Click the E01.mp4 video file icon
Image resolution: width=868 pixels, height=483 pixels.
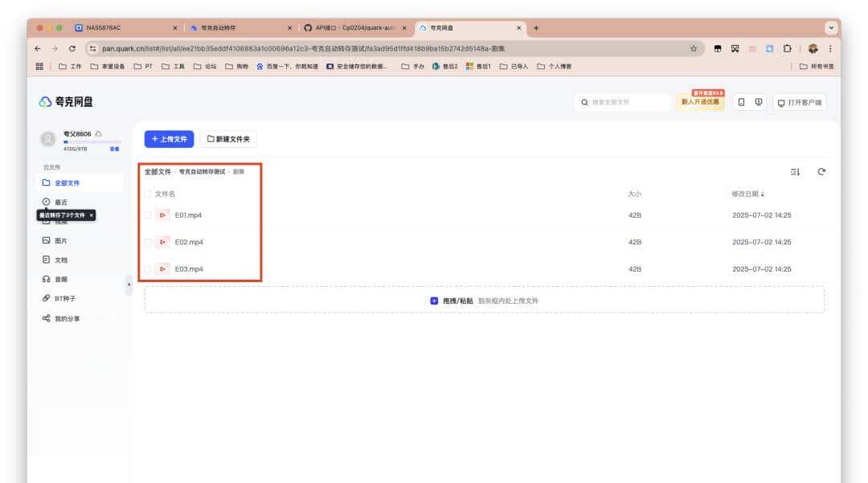(x=162, y=215)
